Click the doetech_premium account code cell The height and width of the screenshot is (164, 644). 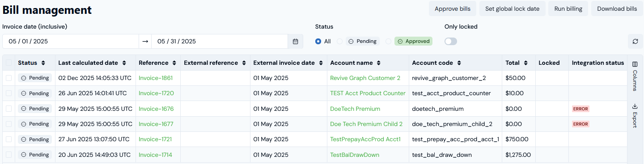point(456,109)
